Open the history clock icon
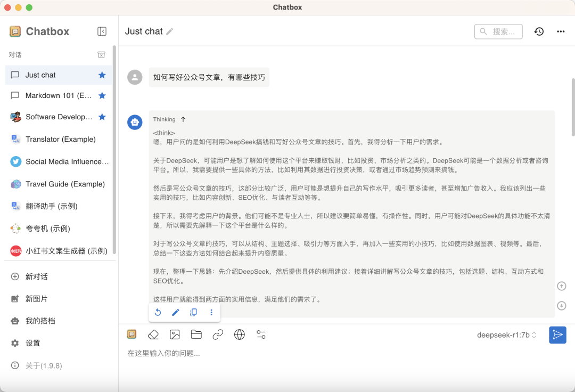The height and width of the screenshot is (392, 575). [539, 31]
